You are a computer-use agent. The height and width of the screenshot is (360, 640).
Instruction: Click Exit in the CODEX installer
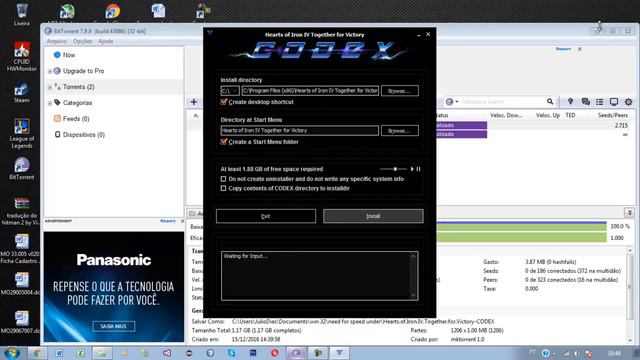coord(266,216)
